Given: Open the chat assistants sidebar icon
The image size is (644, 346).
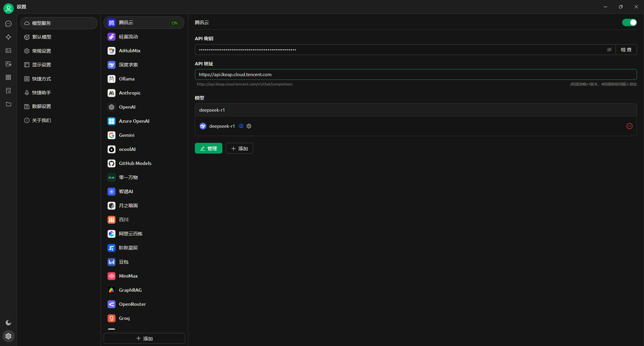Looking at the screenshot, I should tap(8, 24).
